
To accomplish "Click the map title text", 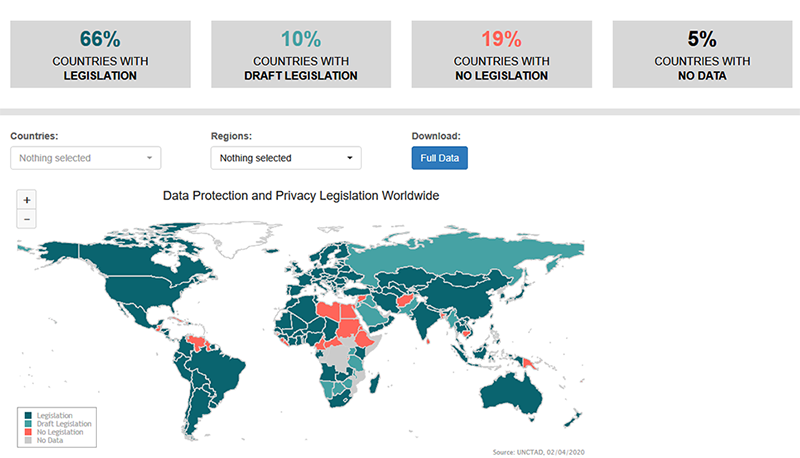I will 301,196.
